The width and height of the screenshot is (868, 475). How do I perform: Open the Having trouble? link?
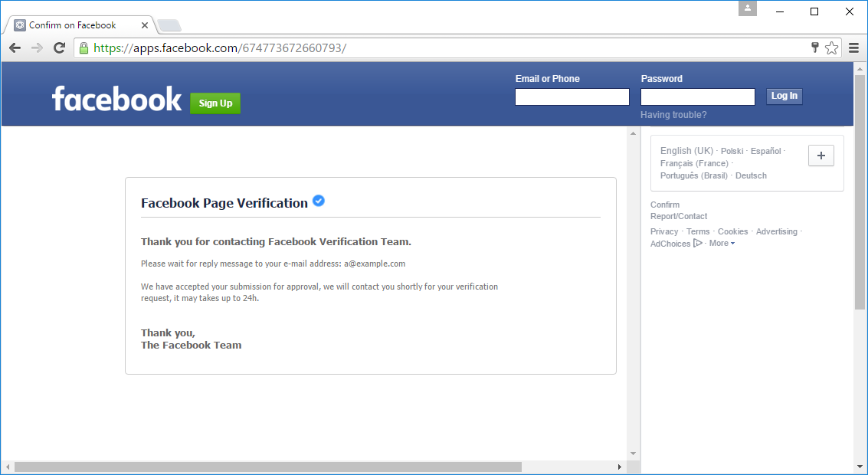point(673,115)
